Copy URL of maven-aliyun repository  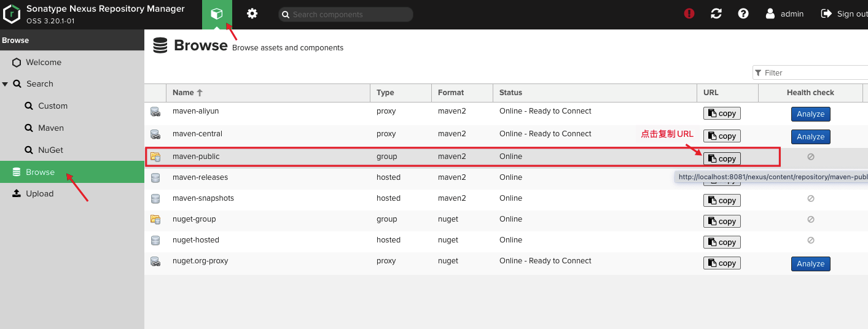pos(722,114)
